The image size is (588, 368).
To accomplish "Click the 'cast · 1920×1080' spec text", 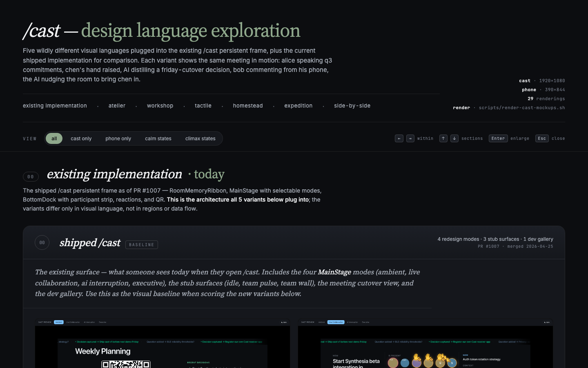I will pos(542,81).
